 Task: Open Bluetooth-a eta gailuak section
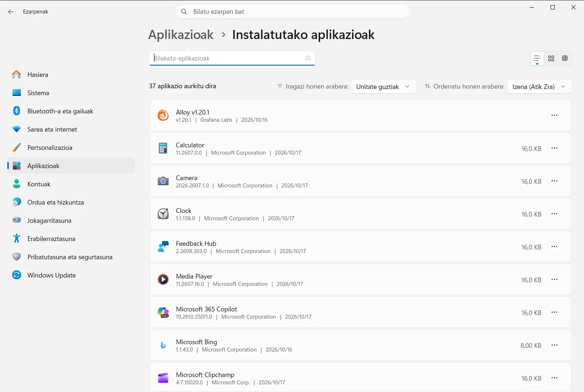[71, 111]
